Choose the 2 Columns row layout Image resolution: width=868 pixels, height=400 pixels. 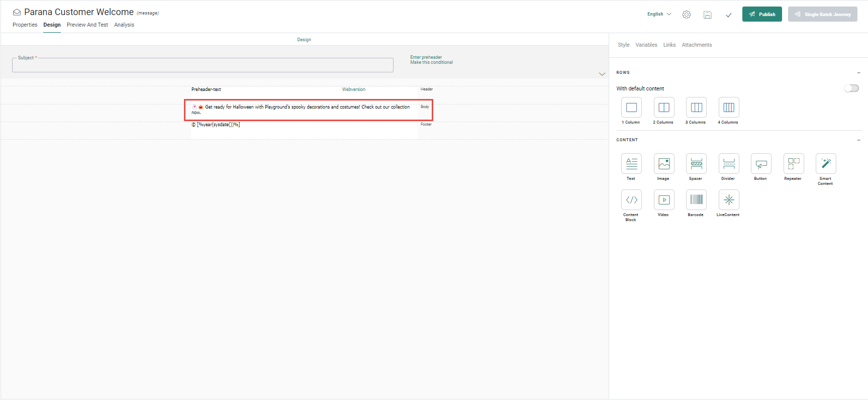(664, 108)
